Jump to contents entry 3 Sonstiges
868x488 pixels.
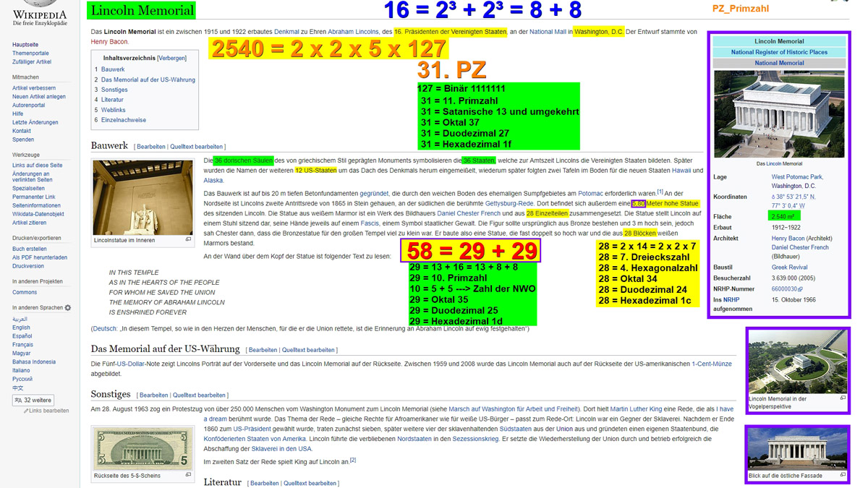111,90
